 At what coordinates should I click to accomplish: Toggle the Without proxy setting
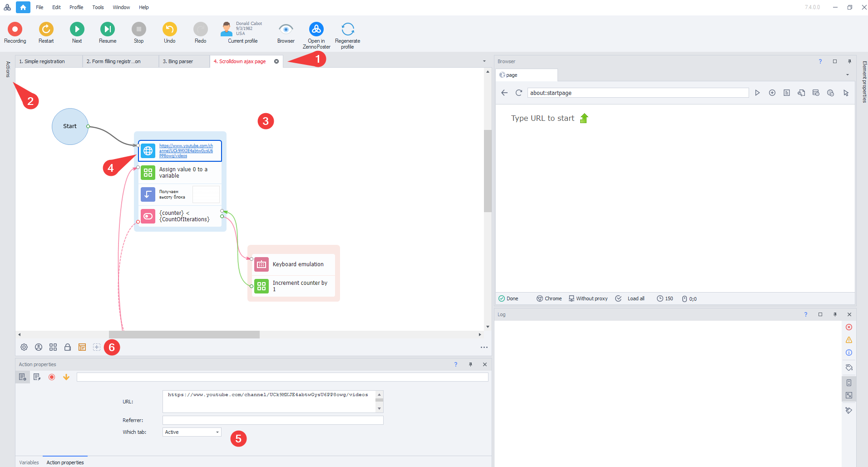(588, 298)
